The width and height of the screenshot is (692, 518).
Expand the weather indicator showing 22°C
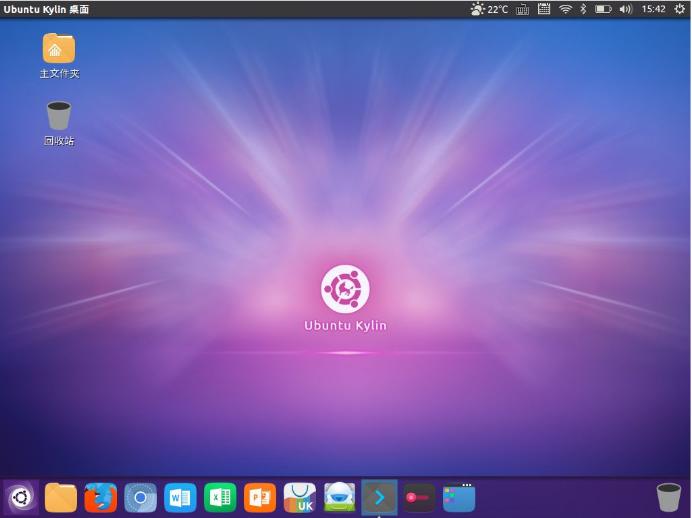(x=489, y=9)
